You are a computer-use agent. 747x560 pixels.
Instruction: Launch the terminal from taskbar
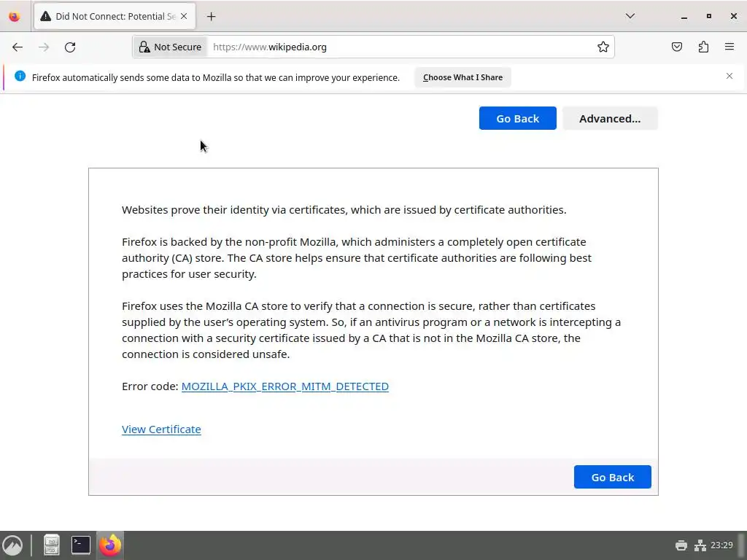(81, 545)
